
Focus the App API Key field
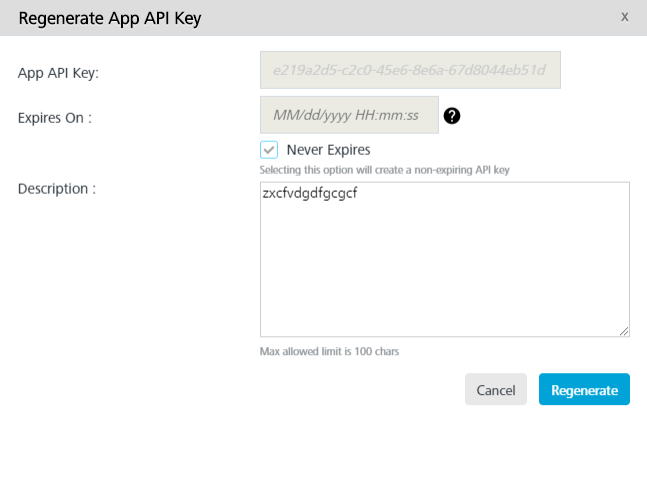click(x=410, y=70)
